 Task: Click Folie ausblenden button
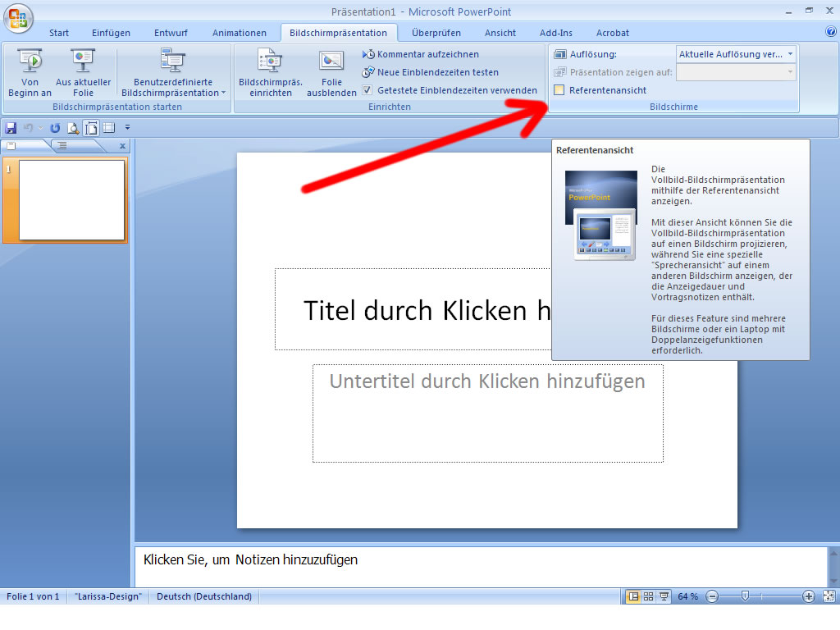[331, 73]
